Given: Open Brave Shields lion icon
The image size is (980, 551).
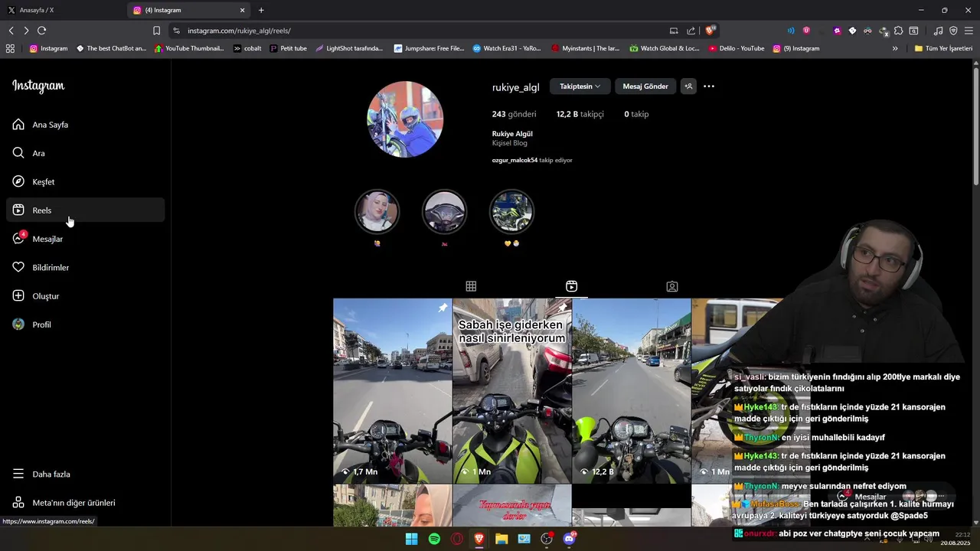Looking at the screenshot, I should coord(710,31).
